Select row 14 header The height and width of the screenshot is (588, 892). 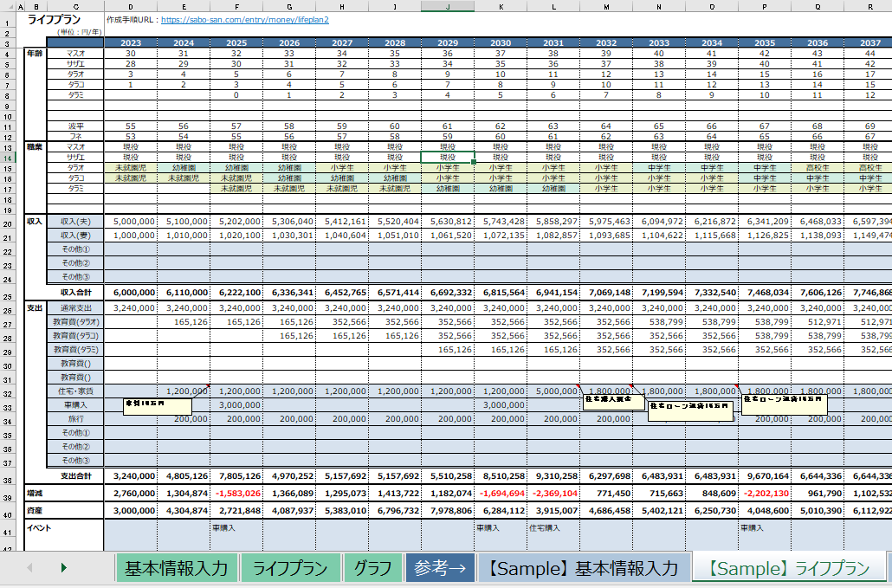[x=8, y=158]
